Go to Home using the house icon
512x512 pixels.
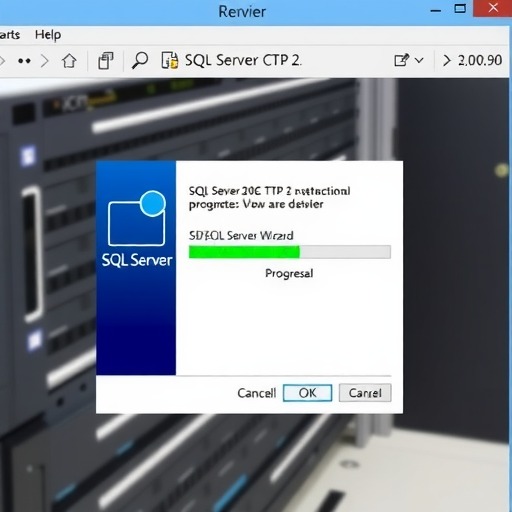coord(69,61)
